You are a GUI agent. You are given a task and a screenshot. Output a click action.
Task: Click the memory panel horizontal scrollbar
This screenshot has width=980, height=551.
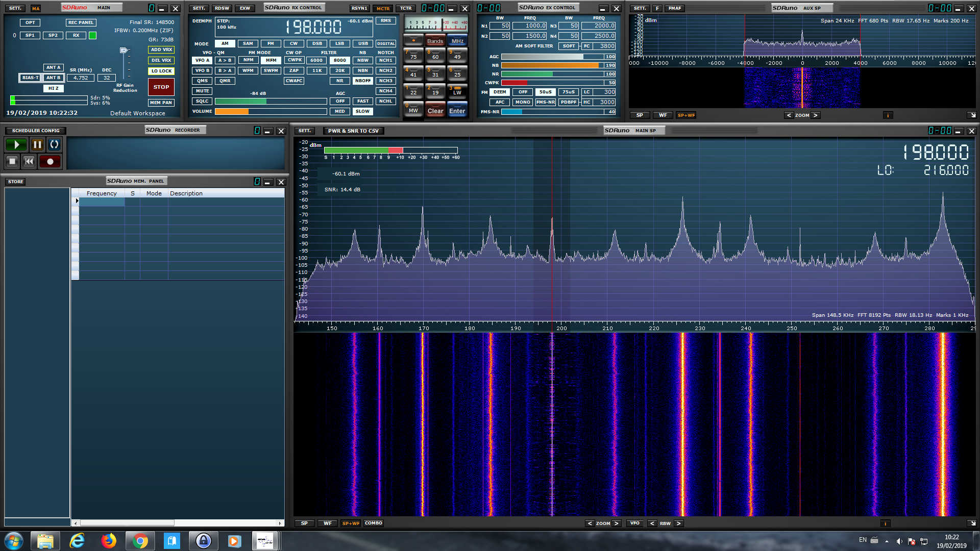[178, 523]
